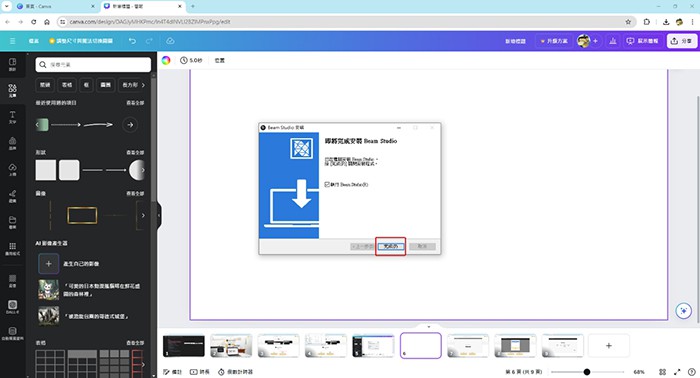This screenshot has height=378, width=700.
Task: Open the resize and Magic Switch menu
Action: point(81,41)
